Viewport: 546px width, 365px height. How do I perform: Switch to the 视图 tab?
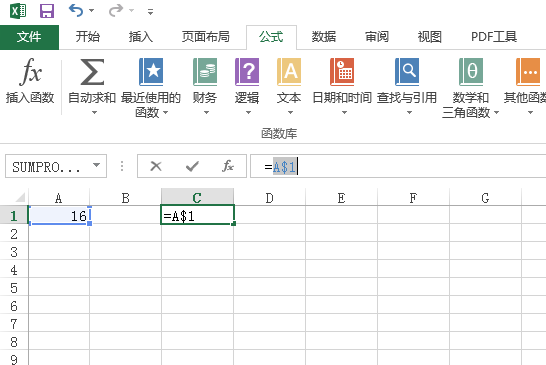430,37
